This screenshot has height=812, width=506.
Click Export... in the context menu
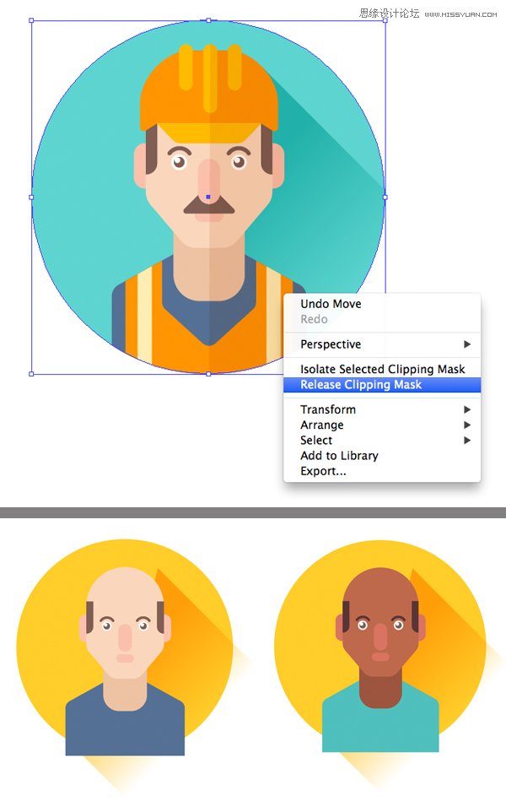(x=323, y=471)
